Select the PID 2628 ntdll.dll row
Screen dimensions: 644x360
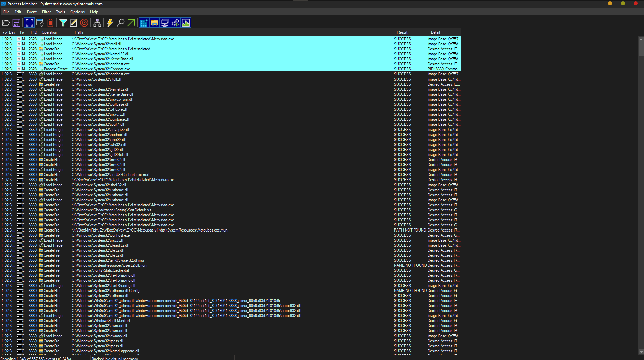click(231, 44)
